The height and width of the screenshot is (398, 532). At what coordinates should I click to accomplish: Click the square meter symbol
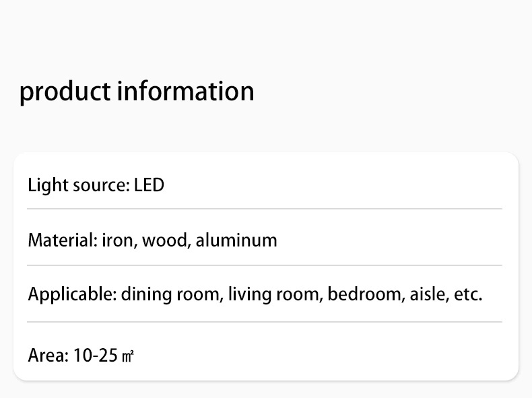[128, 357]
